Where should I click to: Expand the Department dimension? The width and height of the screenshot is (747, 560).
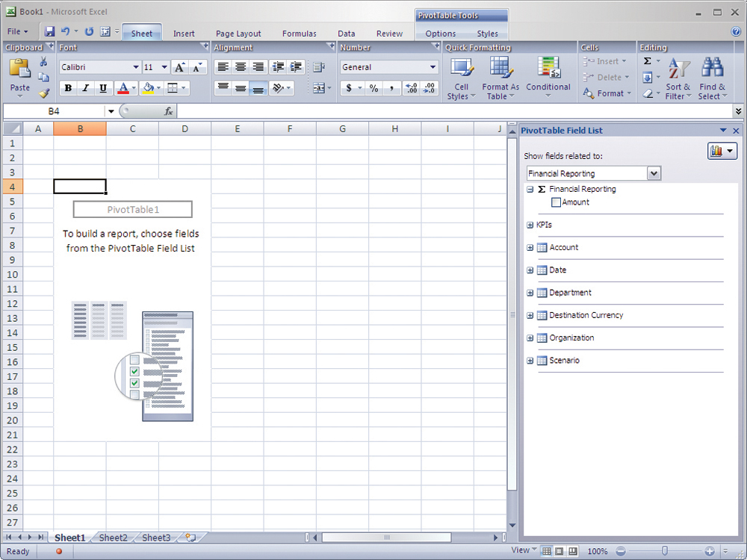pyautogui.click(x=530, y=293)
